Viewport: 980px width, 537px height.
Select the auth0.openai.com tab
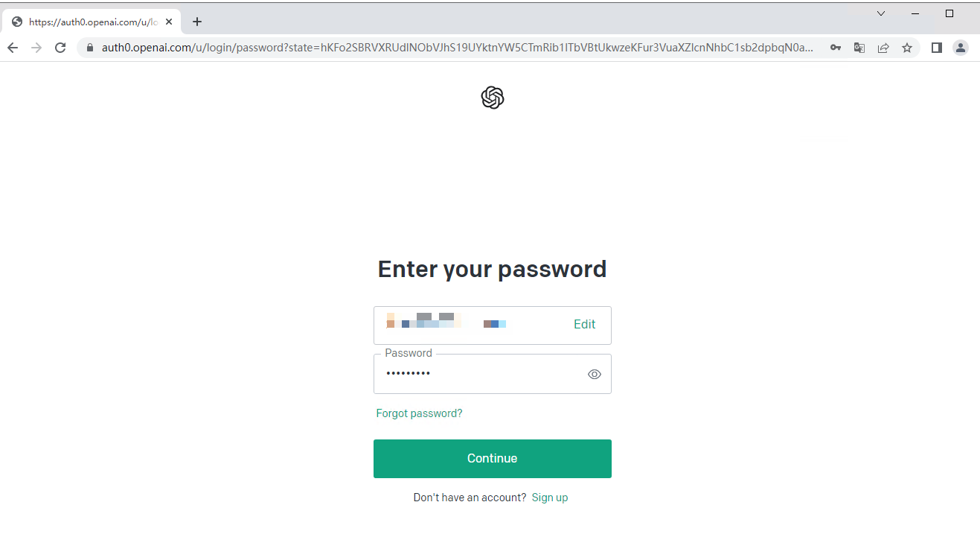tap(92, 22)
